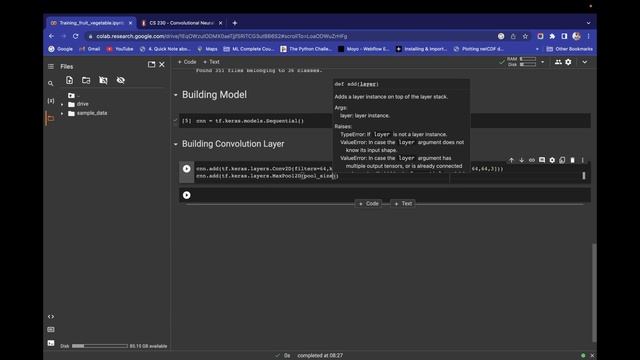Open more cell actions menu
Screen dimensions: 640x360
tap(583, 160)
